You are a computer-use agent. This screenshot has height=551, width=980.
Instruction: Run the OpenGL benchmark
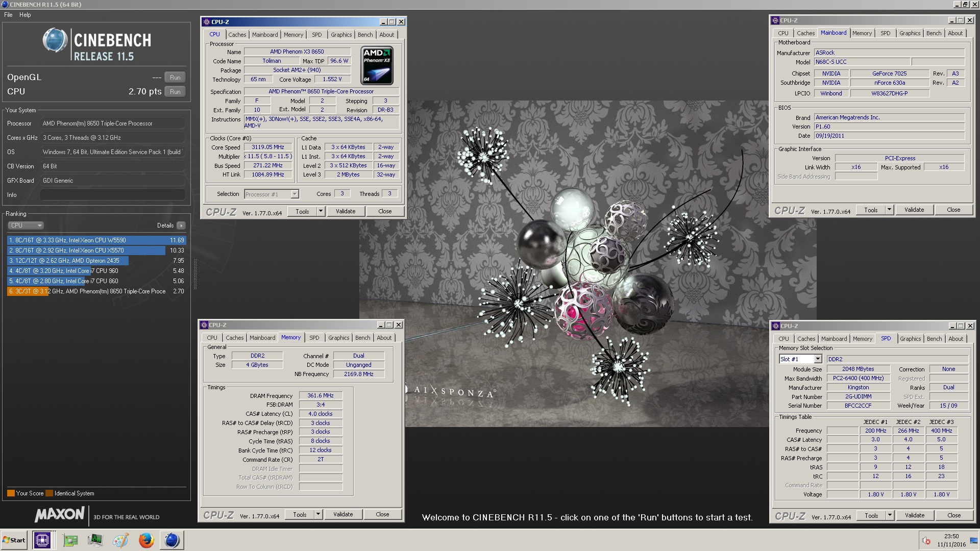(175, 78)
